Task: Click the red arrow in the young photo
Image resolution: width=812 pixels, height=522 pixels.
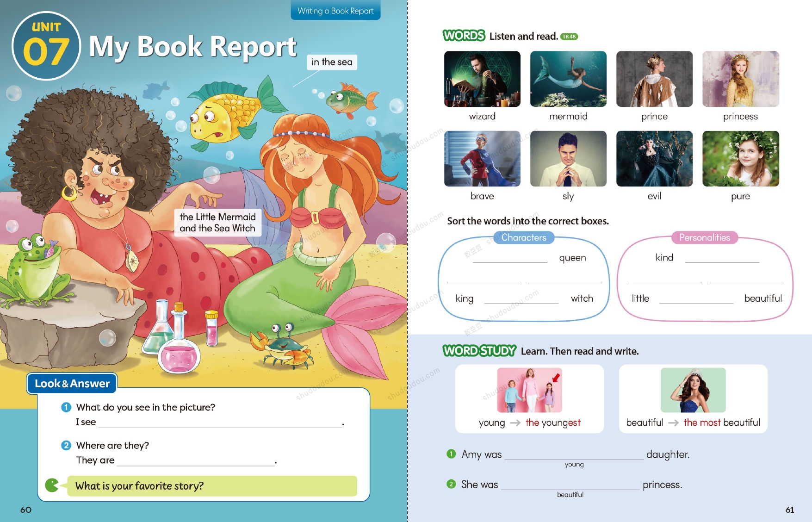Action: (556, 377)
